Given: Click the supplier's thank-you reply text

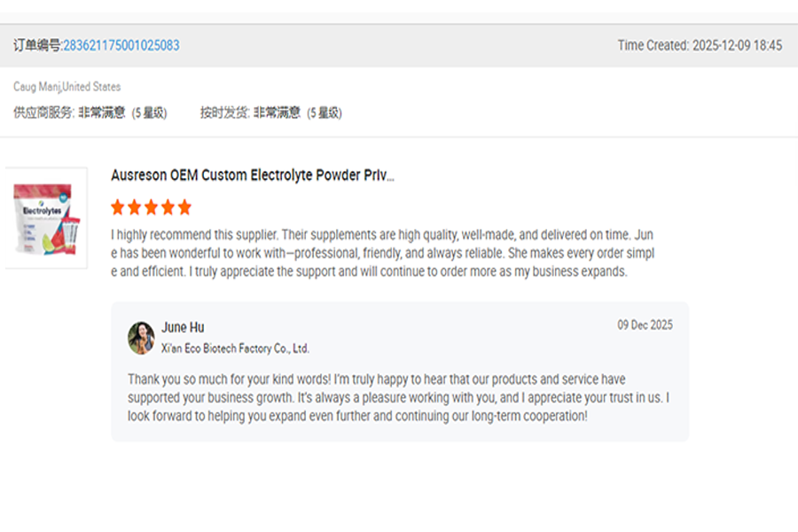Looking at the screenshot, I should (398, 397).
